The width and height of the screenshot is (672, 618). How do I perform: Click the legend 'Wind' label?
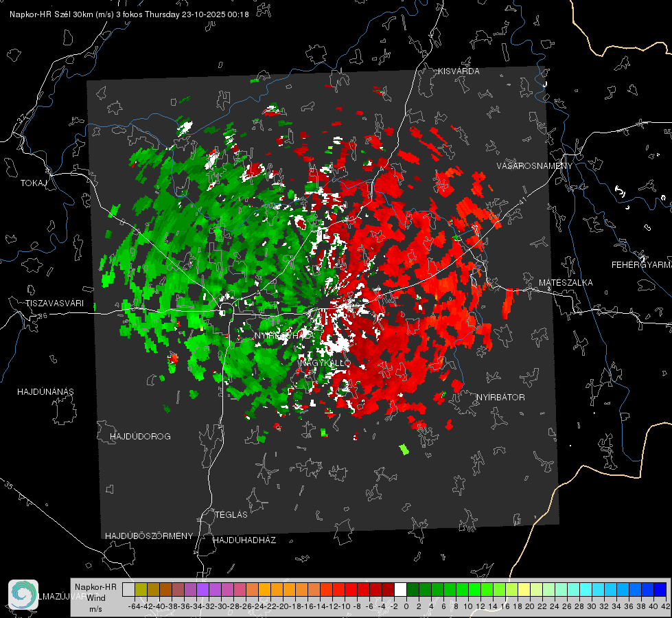click(96, 598)
